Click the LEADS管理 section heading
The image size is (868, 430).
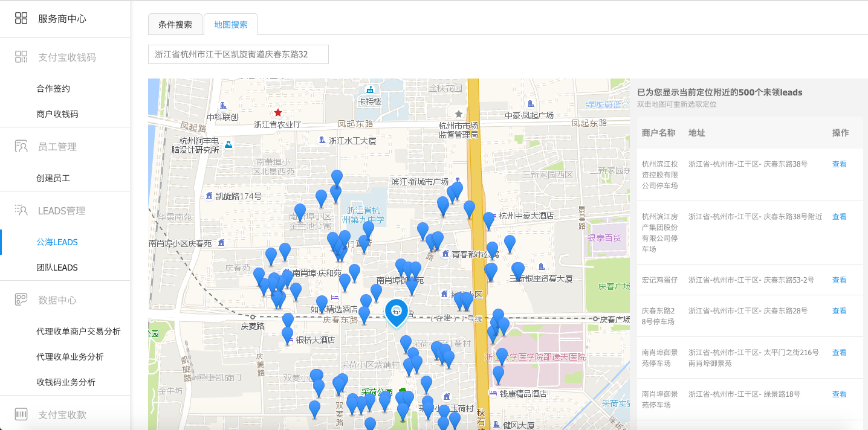pyautogui.click(x=62, y=211)
